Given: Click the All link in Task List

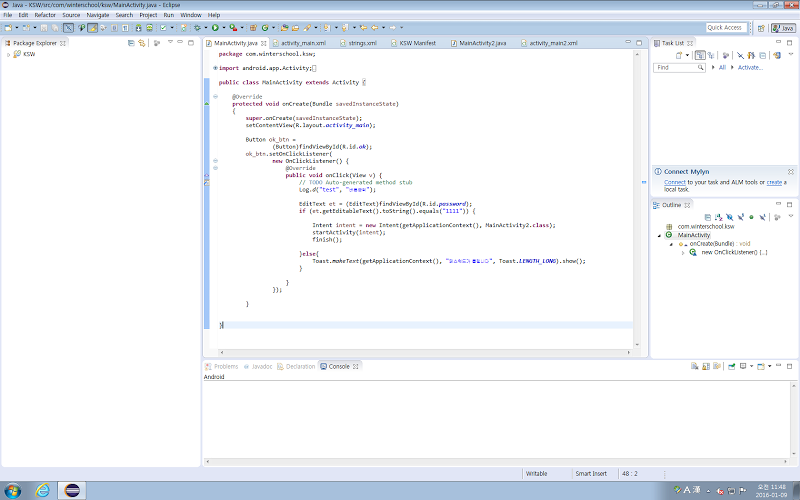Looking at the screenshot, I should (722, 67).
